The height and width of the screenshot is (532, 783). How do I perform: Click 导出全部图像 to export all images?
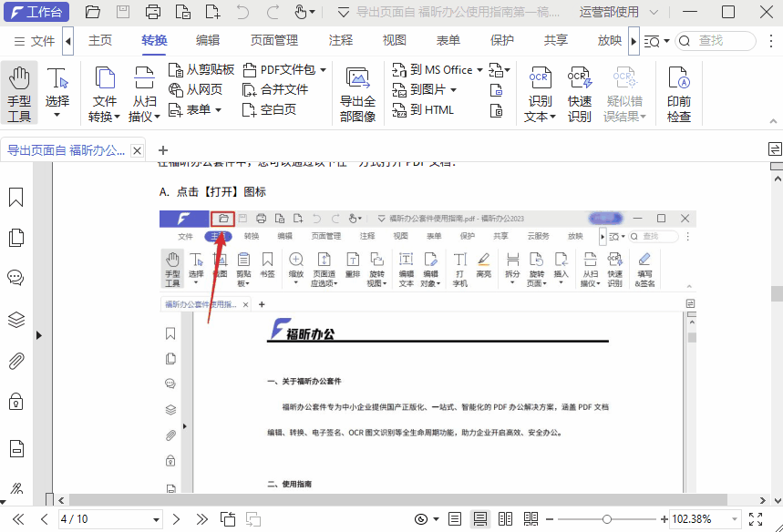pos(357,91)
